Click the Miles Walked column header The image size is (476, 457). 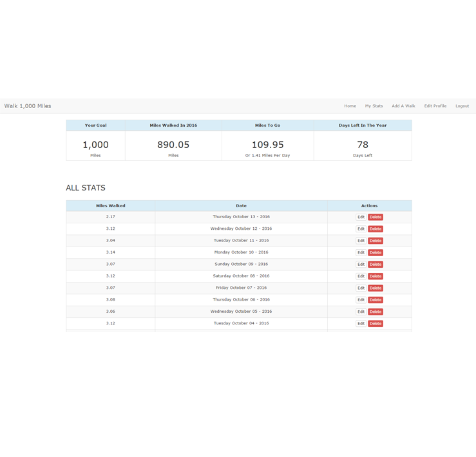click(111, 206)
